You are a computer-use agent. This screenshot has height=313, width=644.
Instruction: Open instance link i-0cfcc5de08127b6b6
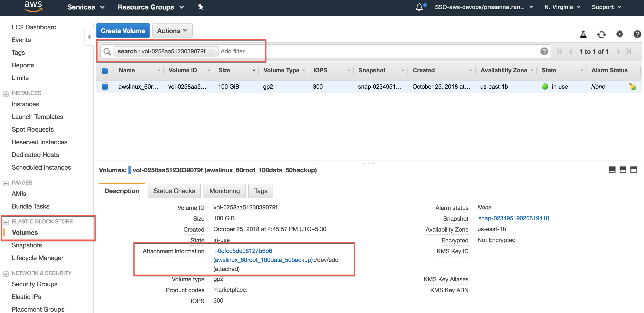[243, 251]
